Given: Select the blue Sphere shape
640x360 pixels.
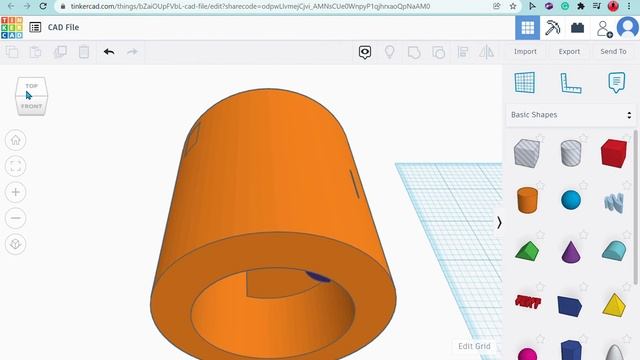Looking at the screenshot, I should 571,200.
